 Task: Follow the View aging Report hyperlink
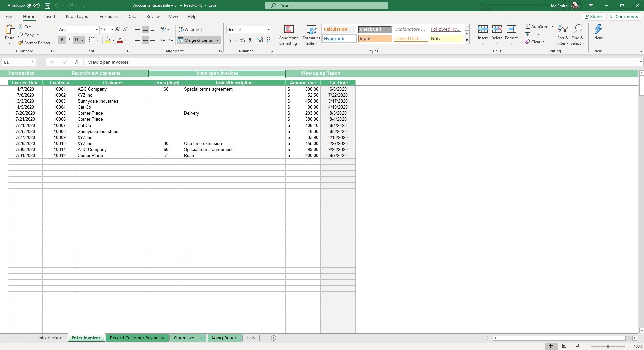click(x=320, y=73)
